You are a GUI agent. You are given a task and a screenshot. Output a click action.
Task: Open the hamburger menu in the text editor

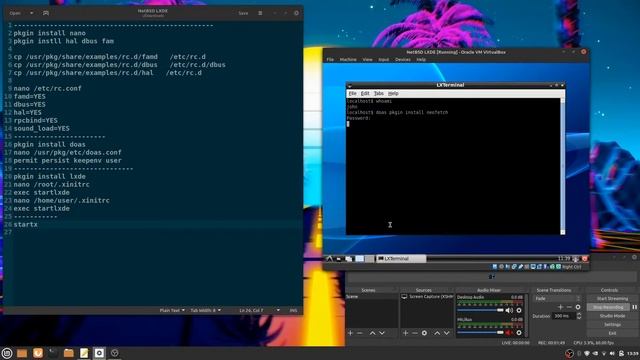pos(260,13)
